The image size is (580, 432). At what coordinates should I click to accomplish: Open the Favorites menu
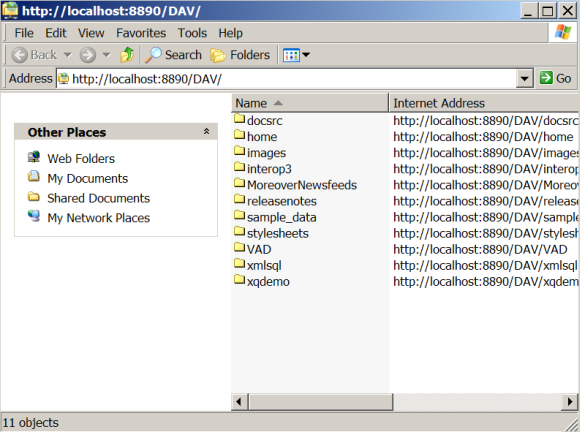tap(141, 33)
